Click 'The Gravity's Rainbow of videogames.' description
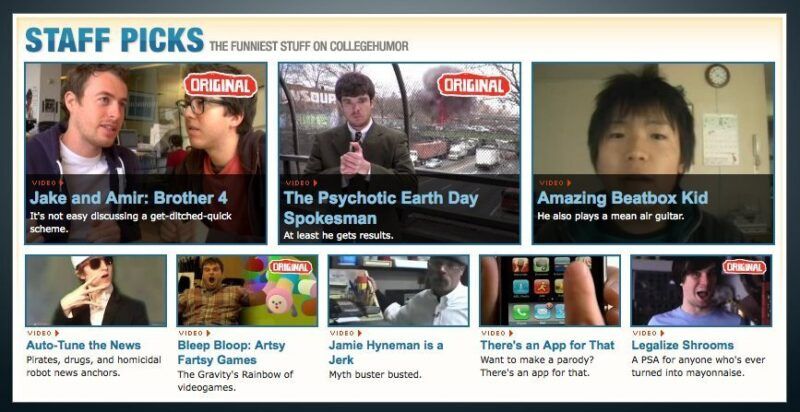This screenshot has height=412, width=800. (x=236, y=381)
